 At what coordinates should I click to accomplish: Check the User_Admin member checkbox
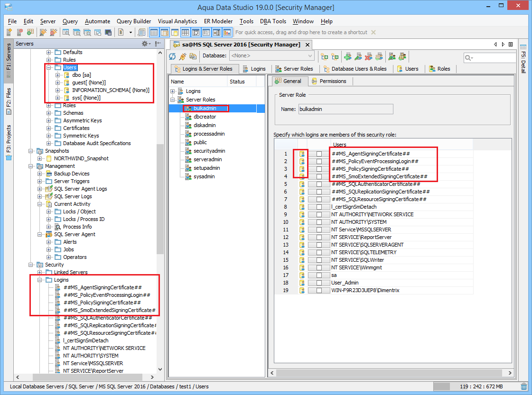coord(319,283)
